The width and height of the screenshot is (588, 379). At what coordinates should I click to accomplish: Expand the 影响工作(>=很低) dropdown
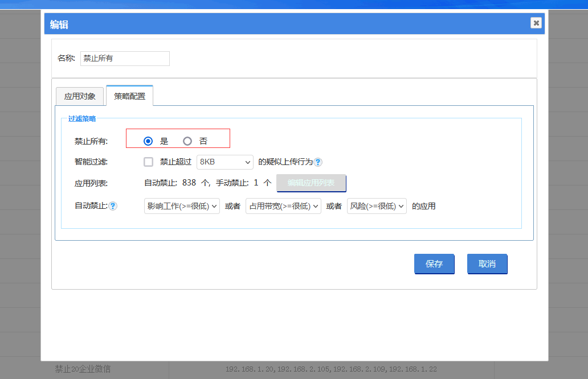click(182, 206)
